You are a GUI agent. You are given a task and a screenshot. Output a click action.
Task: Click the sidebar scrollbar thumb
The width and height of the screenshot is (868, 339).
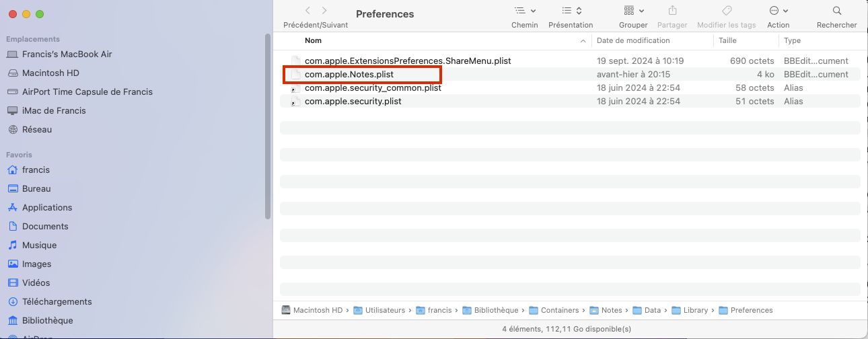click(x=268, y=126)
